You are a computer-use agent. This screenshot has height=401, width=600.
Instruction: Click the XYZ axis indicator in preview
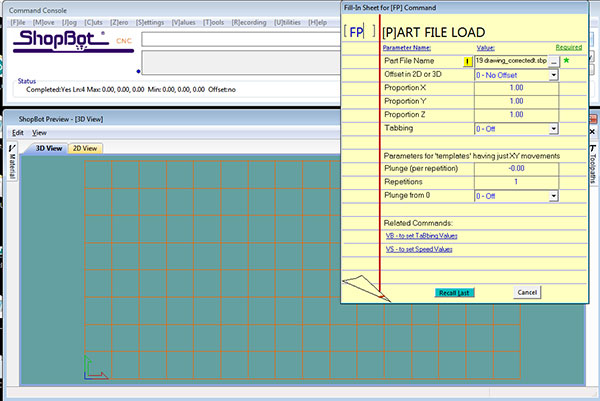tap(95, 367)
